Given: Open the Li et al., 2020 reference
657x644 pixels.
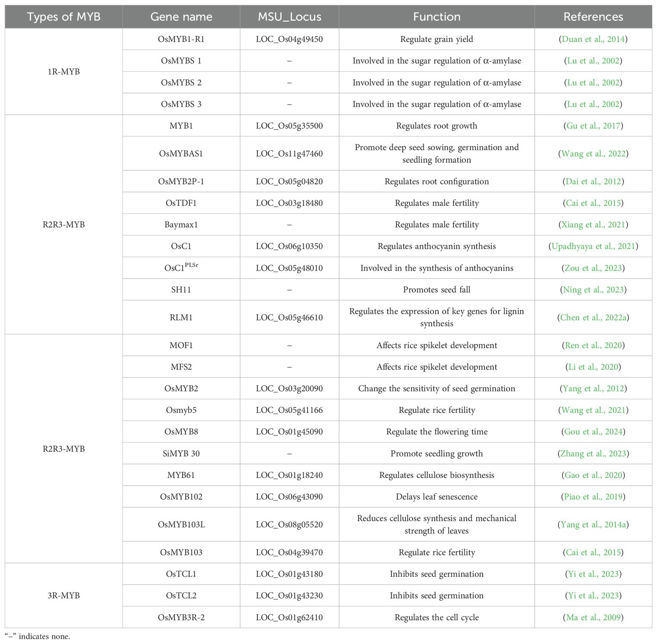Looking at the screenshot, I should click(x=593, y=367).
